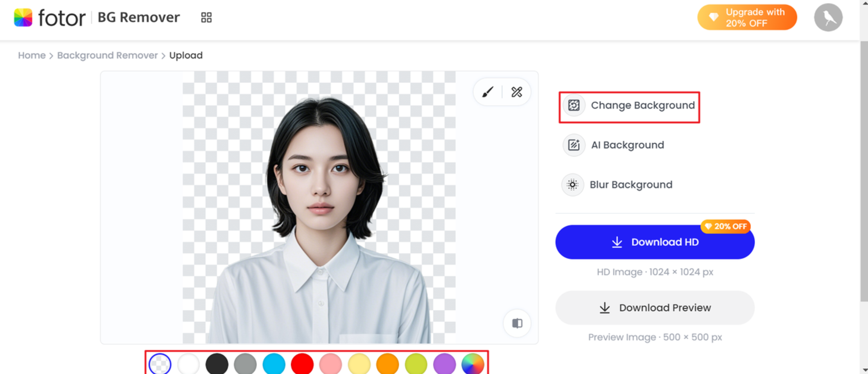Select the brush restore tool

[x=488, y=92]
